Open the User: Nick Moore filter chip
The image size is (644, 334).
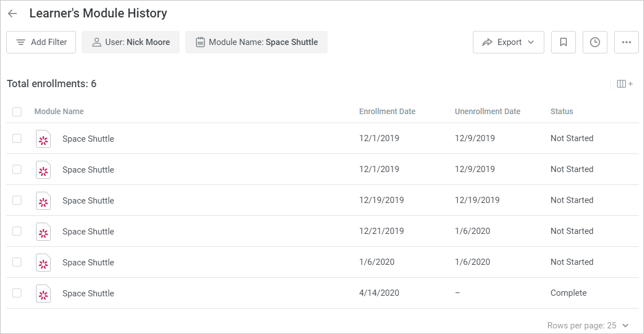pyautogui.click(x=131, y=42)
